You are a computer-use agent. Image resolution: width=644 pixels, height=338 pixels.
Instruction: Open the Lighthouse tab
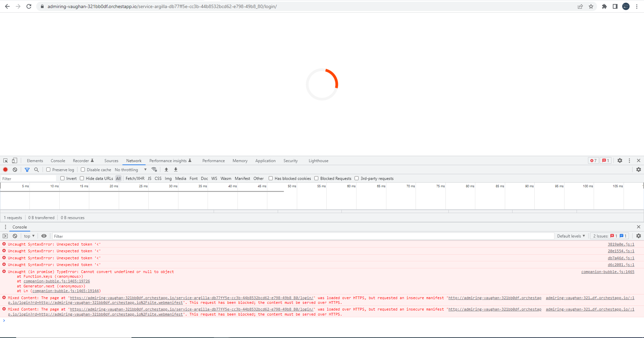click(318, 160)
